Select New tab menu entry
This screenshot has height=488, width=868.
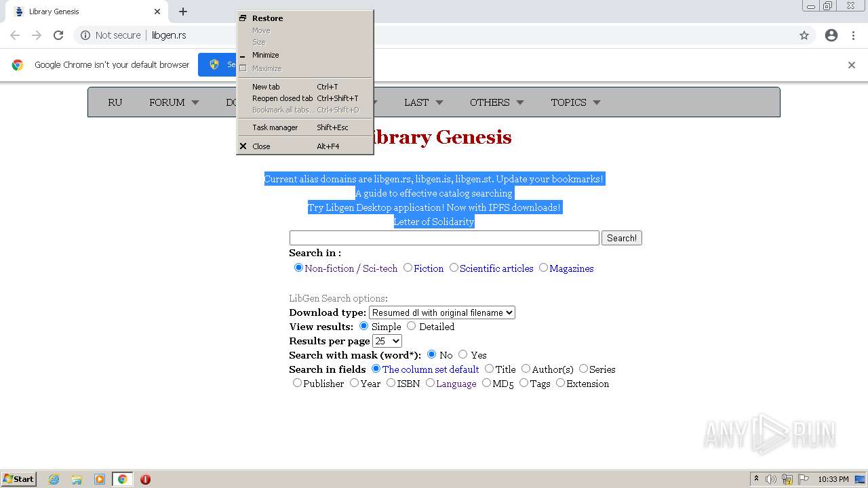click(304, 87)
